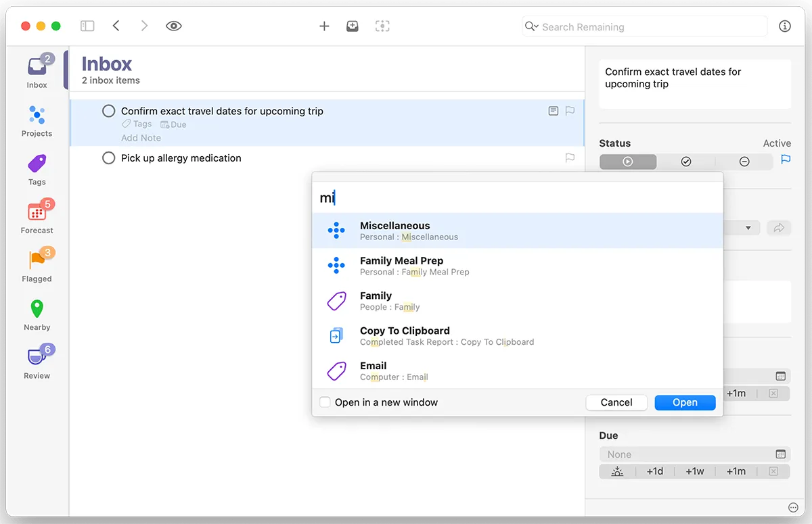Mark 'Pick up allergy medication' complete
Viewport: 812px width, 524px height.
[108, 158]
